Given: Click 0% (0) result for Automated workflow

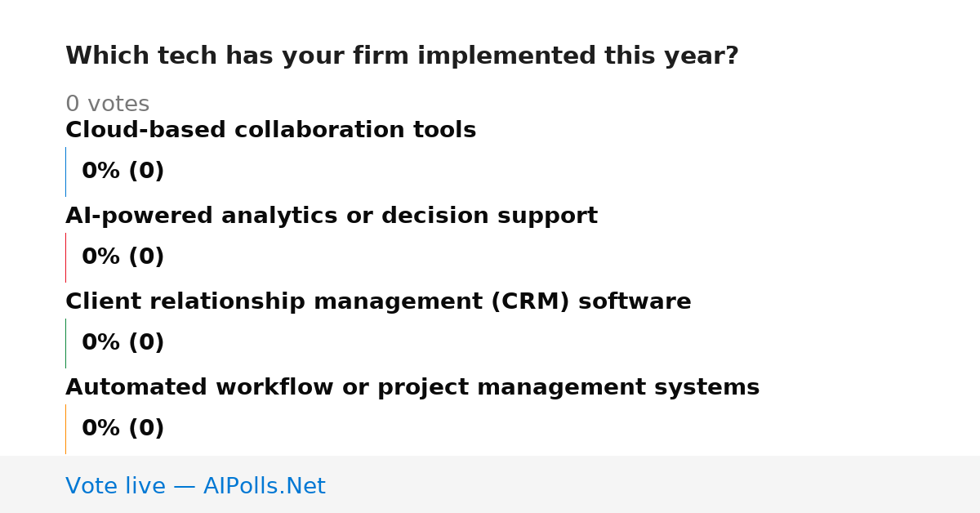Looking at the screenshot, I should coord(123,429).
